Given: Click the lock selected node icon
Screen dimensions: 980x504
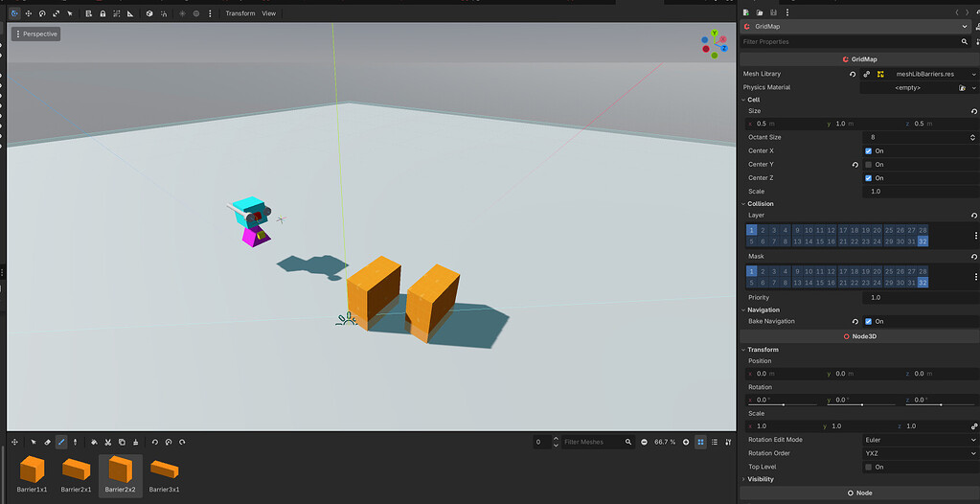Looking at the screenshot, I should click(x=103, y=13).
